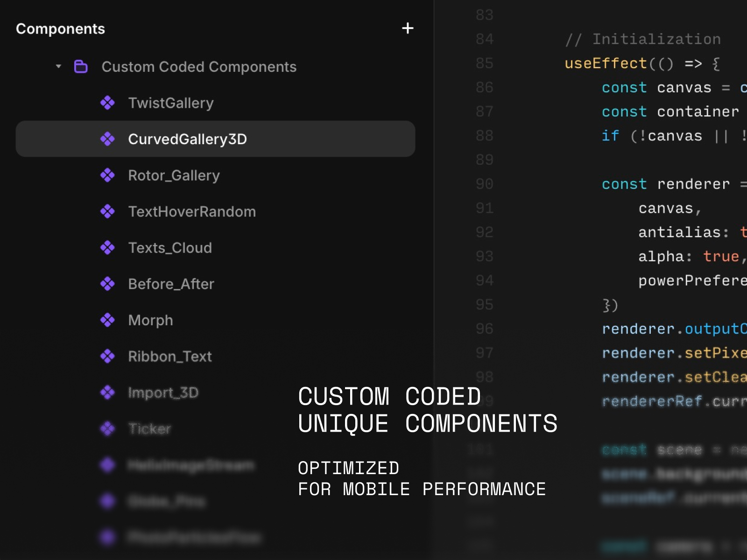Click the TextHoverRandom component icon
The height and width of the screenshot is (560, 747).
108,211
